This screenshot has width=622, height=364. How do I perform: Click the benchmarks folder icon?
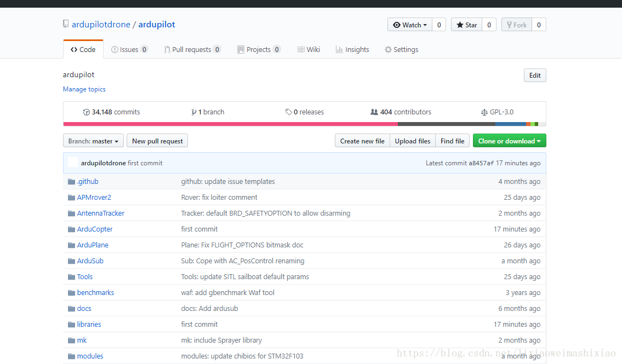(71, 292)
